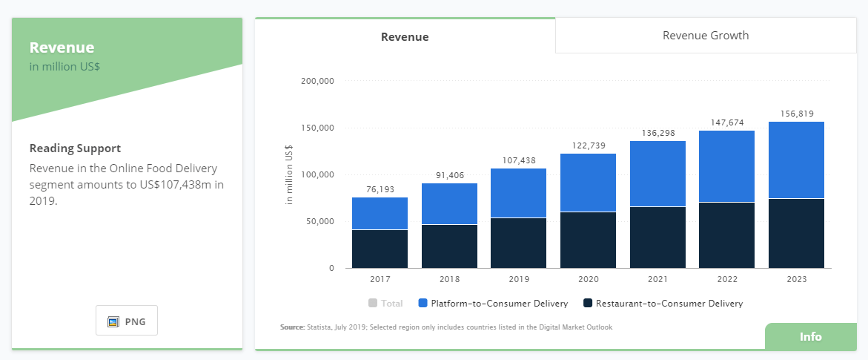Click the Source Statista footnote text

(x=446, y=327)
